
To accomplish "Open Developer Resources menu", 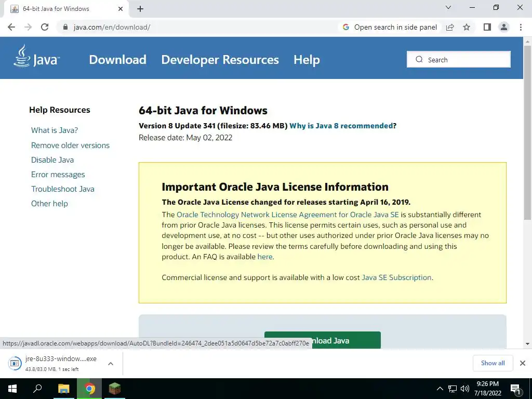I will coord(220,60).
